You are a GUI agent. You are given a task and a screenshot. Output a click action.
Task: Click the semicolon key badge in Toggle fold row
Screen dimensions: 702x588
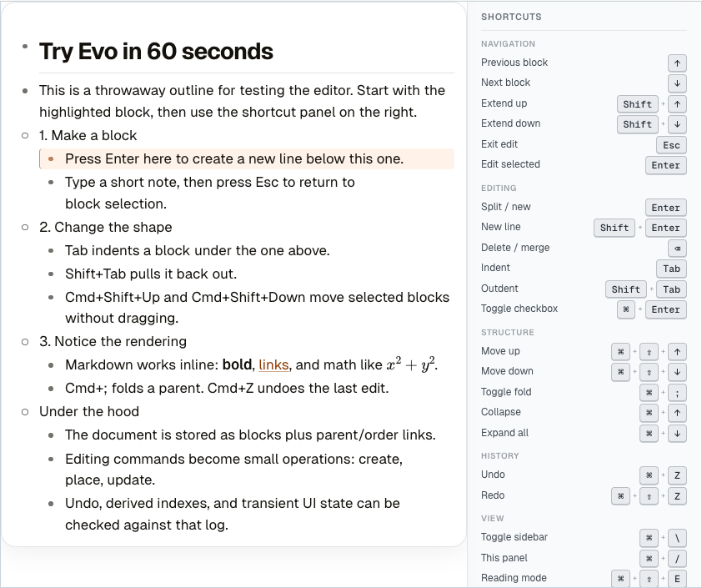point(677,392)
